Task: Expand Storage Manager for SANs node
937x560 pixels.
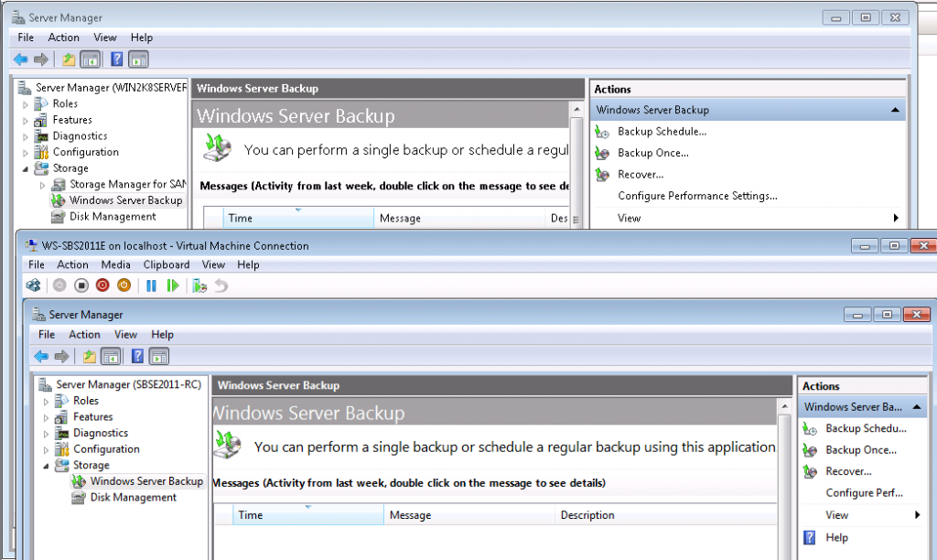Action: tap(42, 185)
